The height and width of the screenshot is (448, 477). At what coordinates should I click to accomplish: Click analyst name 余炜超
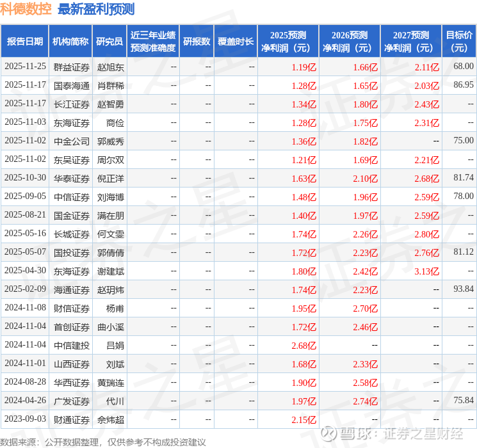tap(110, 420)
